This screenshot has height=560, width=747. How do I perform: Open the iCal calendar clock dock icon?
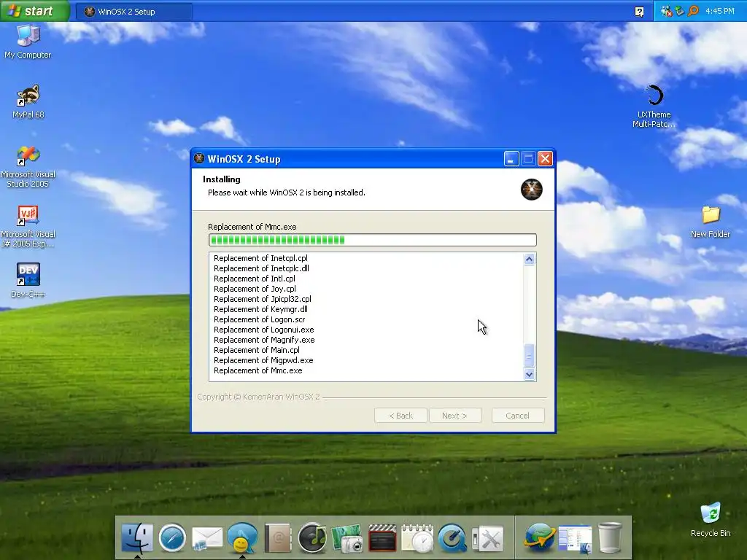[417, 538]
